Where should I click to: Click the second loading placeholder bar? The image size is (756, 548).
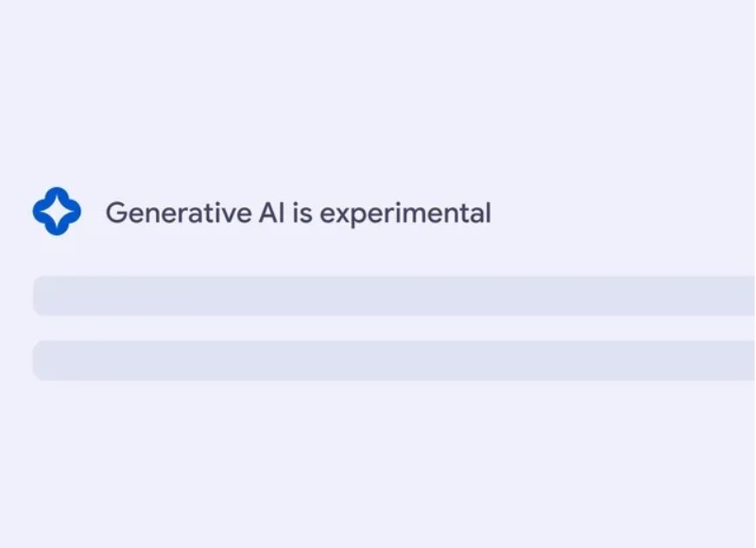pos(394,361)
